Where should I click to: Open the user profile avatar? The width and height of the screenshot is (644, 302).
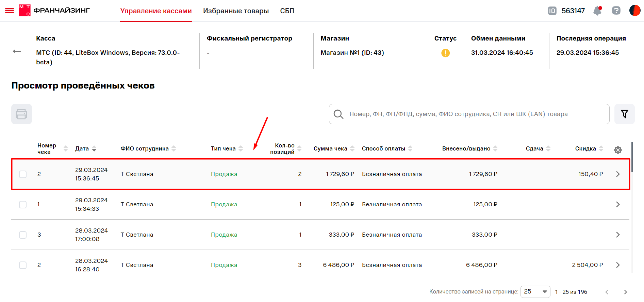coord(635,11)
